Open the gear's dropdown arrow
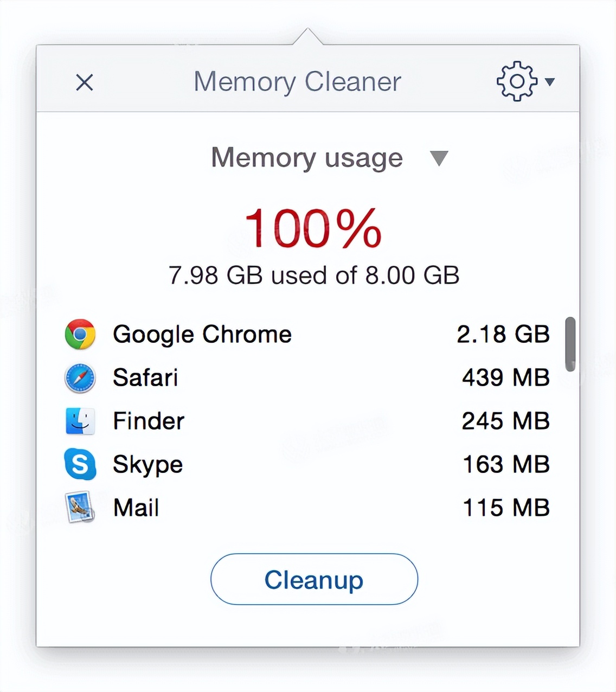The height and width of the screenshot is (692, 616). coord(550,82)
